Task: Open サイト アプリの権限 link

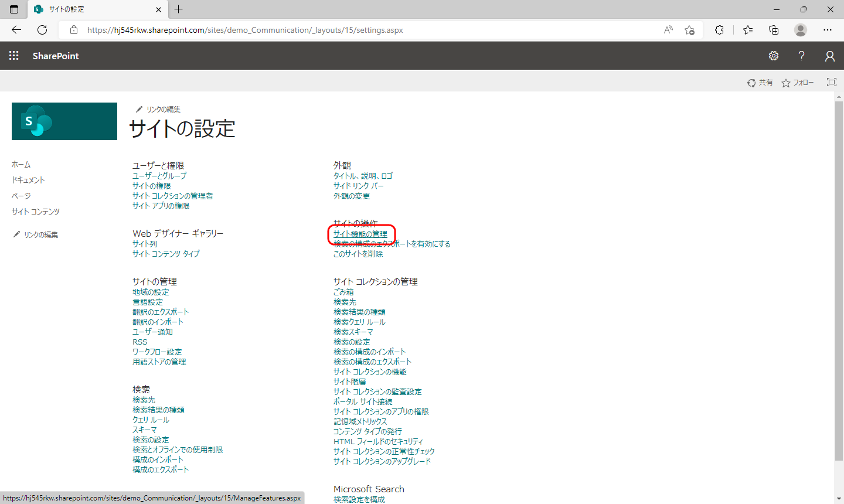Action: point(161,206)
